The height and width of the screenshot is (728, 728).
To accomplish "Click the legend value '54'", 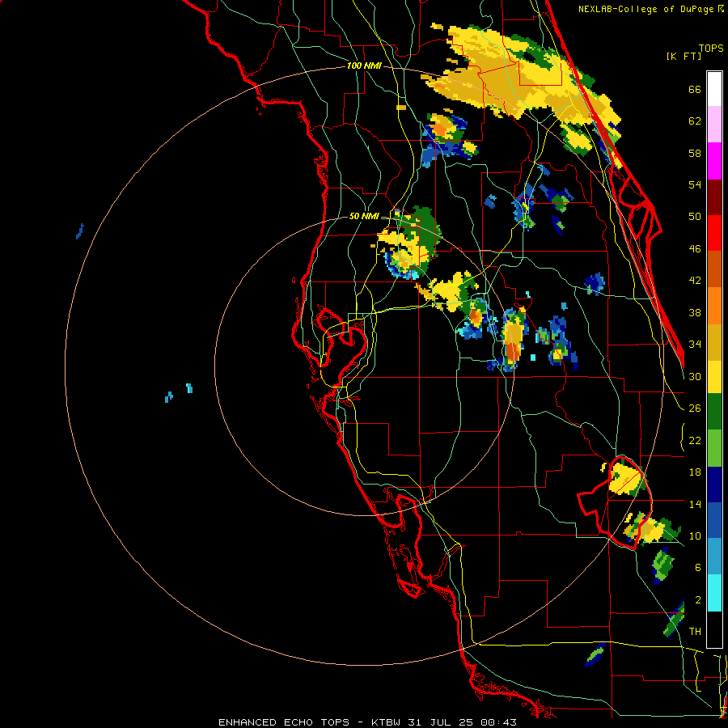I will [x=695, y=184].
